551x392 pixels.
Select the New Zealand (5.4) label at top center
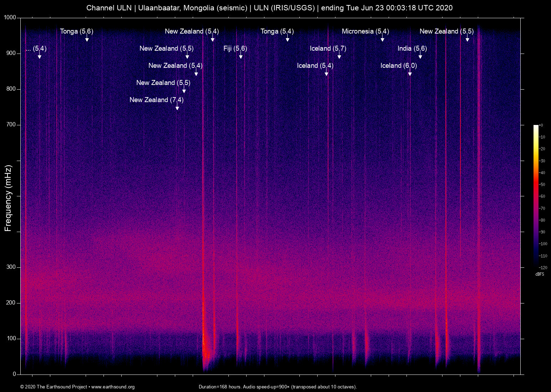click(191, 31)
